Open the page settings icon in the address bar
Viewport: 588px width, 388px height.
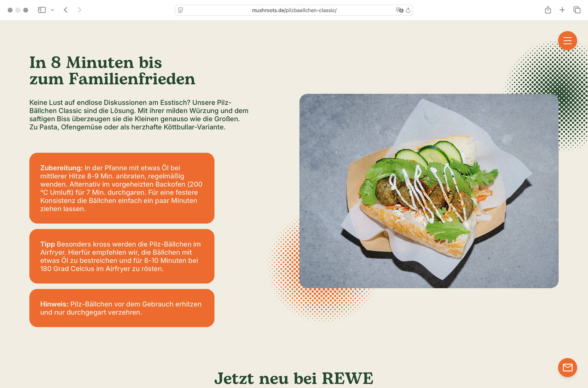click(x=180, y=10)
